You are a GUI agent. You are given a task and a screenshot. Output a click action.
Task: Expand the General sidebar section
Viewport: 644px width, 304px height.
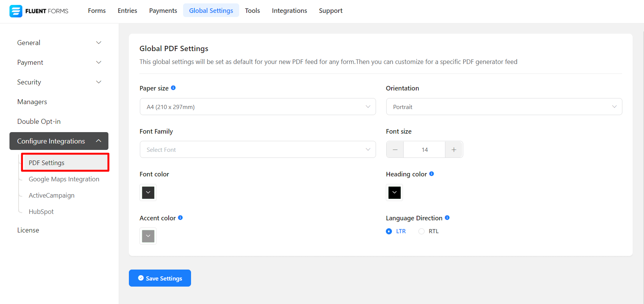tap(59, 43)
